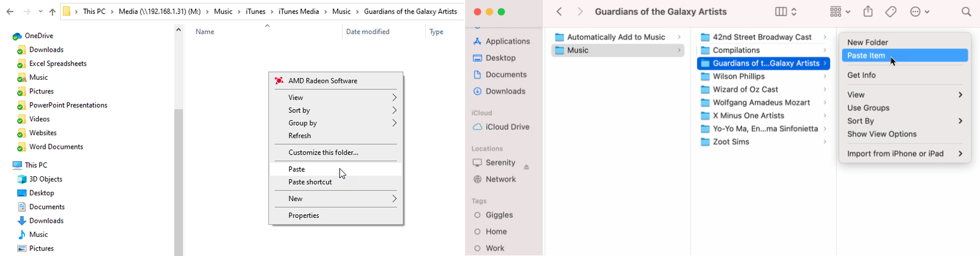
Task: Open recent locations dropdown in Explorer
Action: click(x=40, y=12)
